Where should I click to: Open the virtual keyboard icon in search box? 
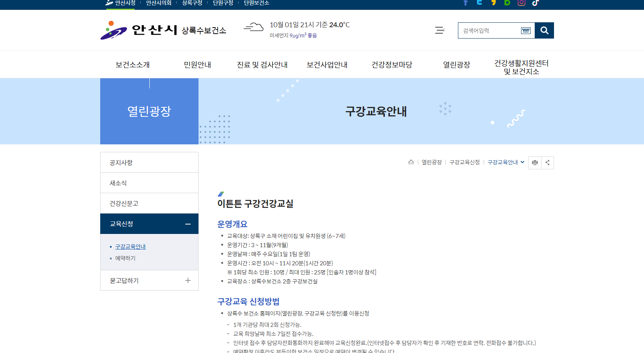[526, 31]
